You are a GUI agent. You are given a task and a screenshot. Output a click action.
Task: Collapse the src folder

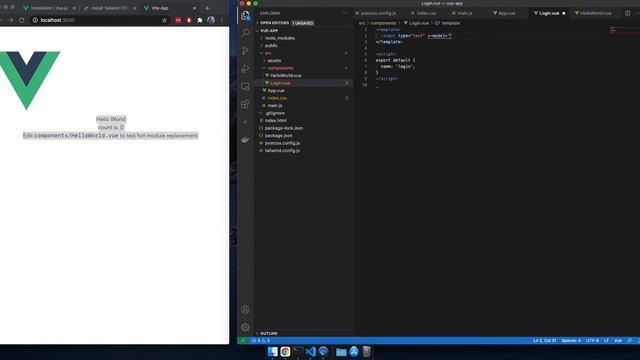(x=268, y=53)
